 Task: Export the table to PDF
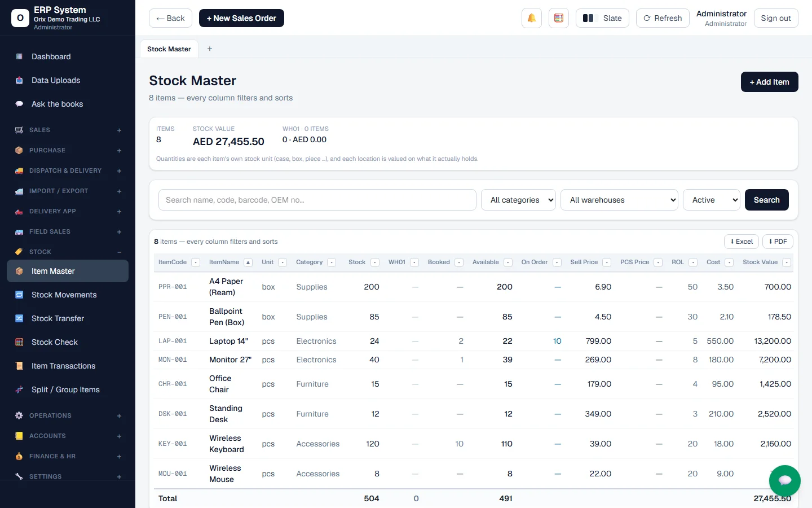pos(778,242)
